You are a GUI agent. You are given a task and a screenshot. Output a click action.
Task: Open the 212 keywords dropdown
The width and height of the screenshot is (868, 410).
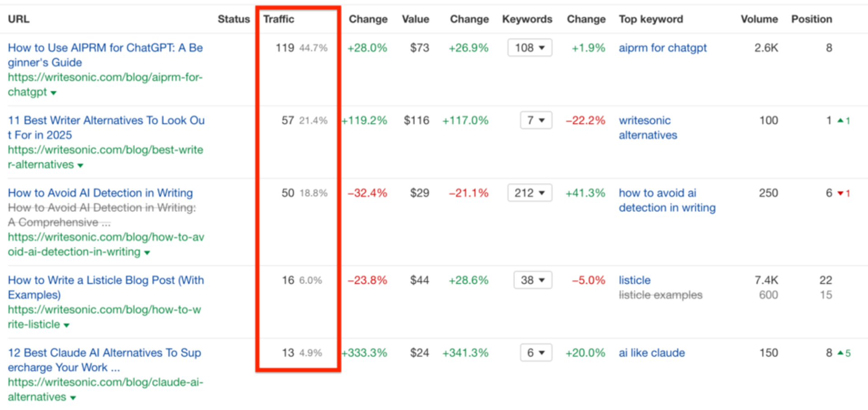(x=530, y=193)
